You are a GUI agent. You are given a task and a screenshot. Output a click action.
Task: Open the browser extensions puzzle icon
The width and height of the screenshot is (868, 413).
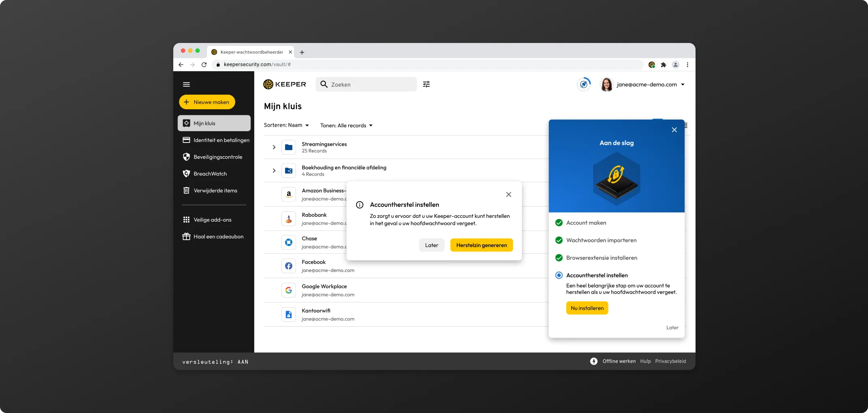[664, 64]
